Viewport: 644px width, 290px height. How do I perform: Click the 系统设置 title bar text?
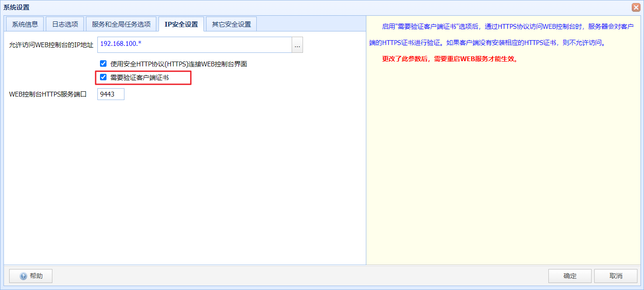coord(17,7)
